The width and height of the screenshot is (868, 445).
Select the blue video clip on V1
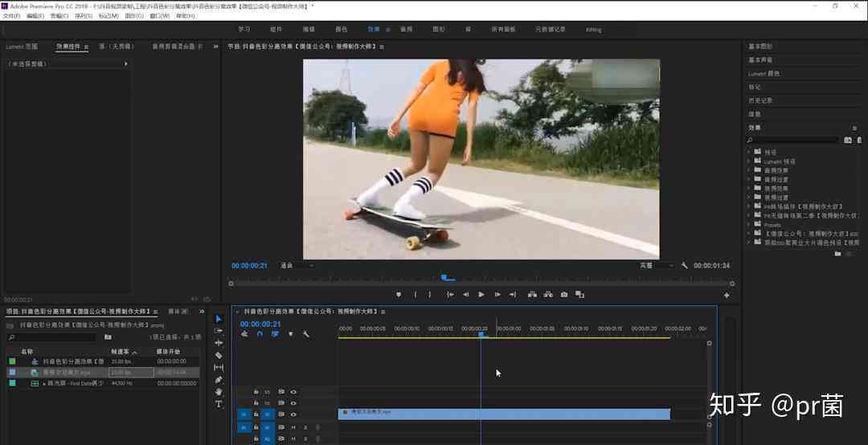pos(504,414)
